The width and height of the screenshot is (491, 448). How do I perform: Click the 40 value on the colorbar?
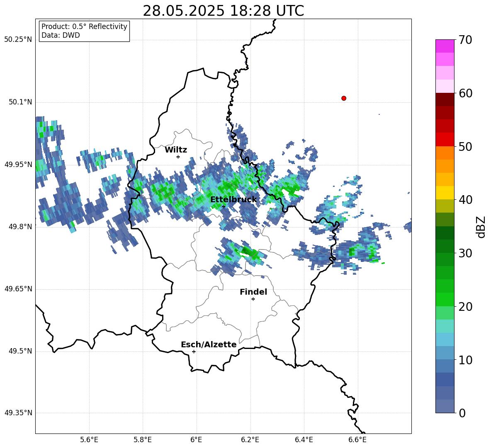(465, 200)
